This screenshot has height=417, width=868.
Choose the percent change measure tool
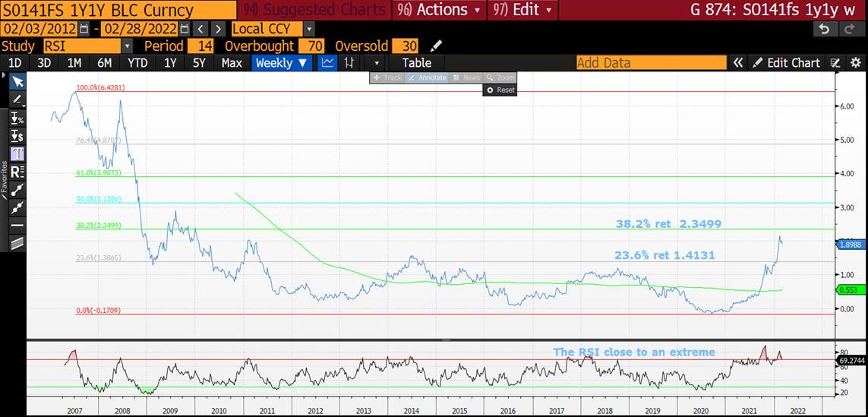pyautogui.click(x=17, y=118)
